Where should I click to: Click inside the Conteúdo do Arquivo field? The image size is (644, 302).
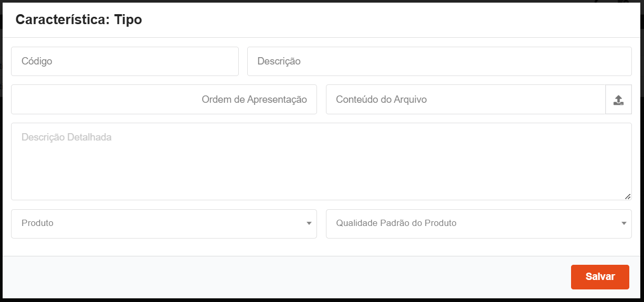pyautogui.click(x=467, y=99)
